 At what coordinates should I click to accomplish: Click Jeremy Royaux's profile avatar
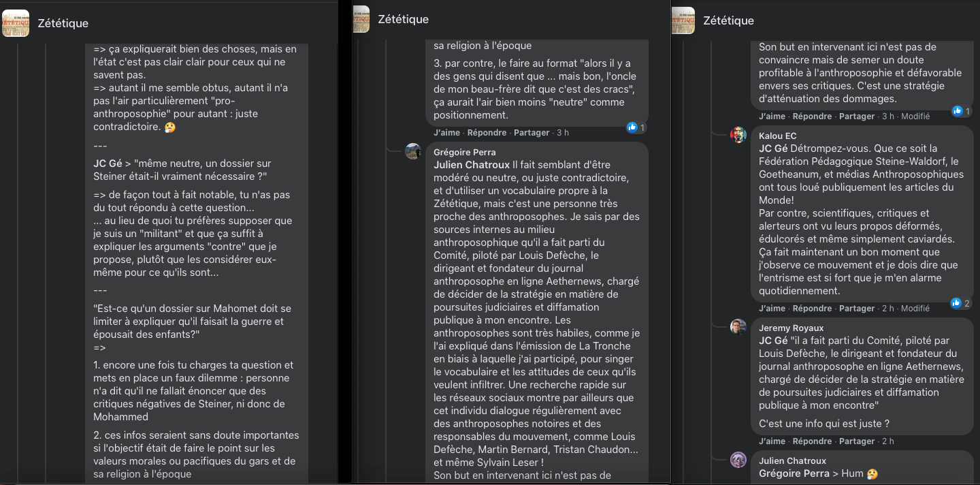(738, 327)
